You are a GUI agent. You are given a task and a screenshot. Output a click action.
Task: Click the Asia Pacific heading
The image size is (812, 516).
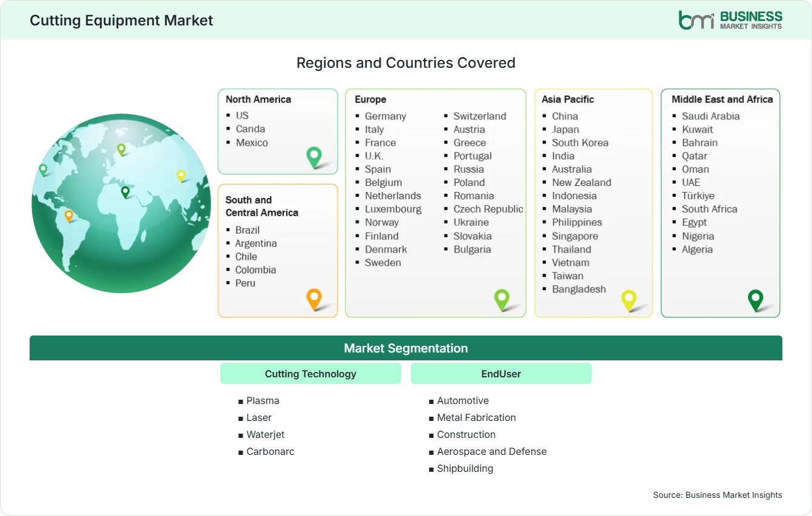tap(568, 99)
